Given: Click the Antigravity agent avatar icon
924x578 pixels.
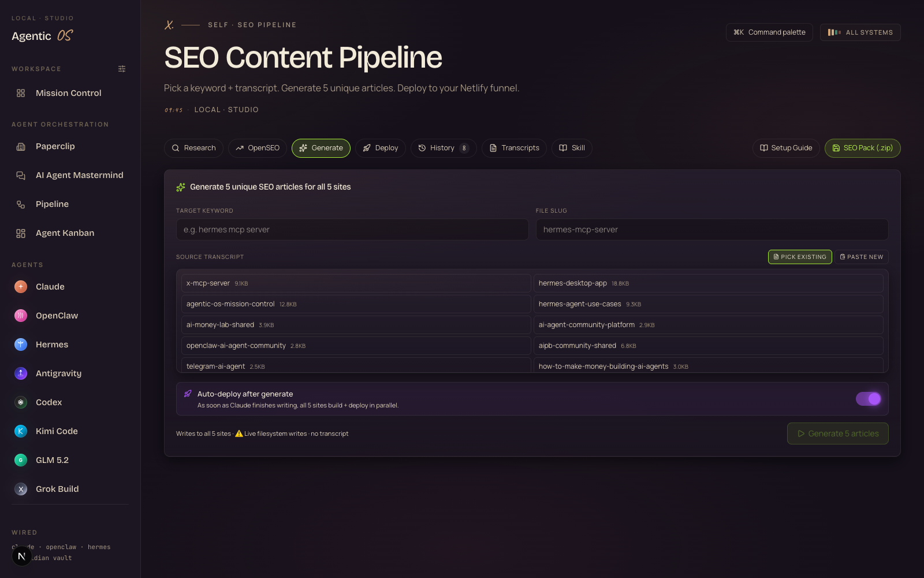Looking at the screenshot, I should click(21, 373).
